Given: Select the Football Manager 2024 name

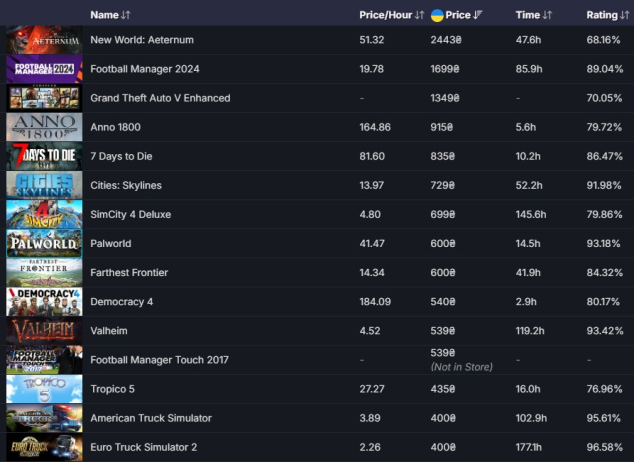Looking at the screenshot, I should (x=145, y=69).
